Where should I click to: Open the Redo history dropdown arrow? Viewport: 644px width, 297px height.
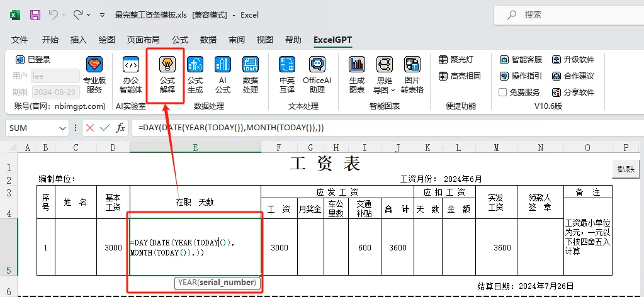coord(88,15)
